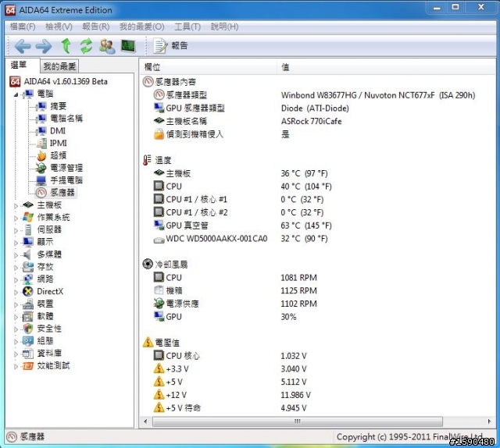This screenshot has width=500, height=448.
Task: Expand the DirectX tree node
Action: (16, 292)
